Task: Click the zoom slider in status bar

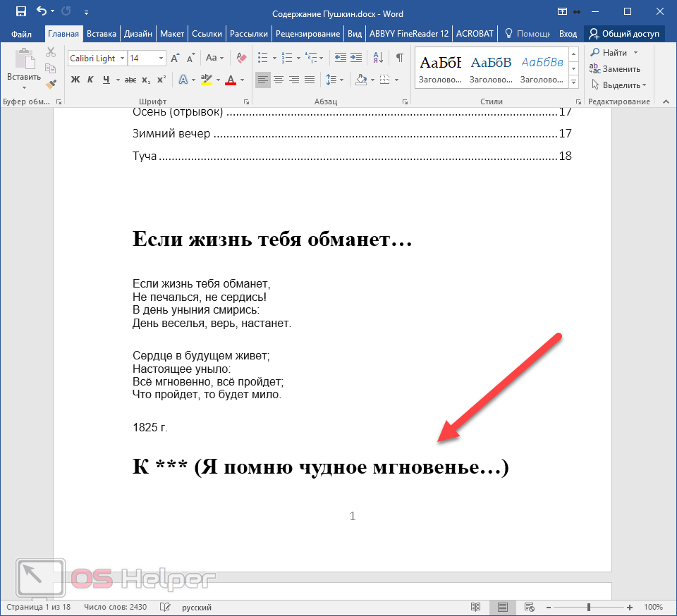Action: coord(589,608)
